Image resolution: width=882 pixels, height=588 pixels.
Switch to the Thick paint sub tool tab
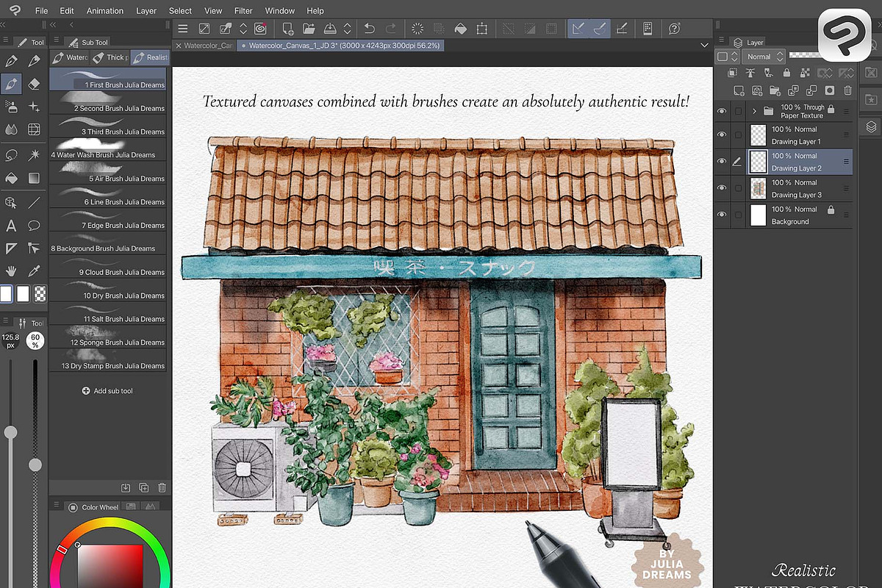point(109,57)
